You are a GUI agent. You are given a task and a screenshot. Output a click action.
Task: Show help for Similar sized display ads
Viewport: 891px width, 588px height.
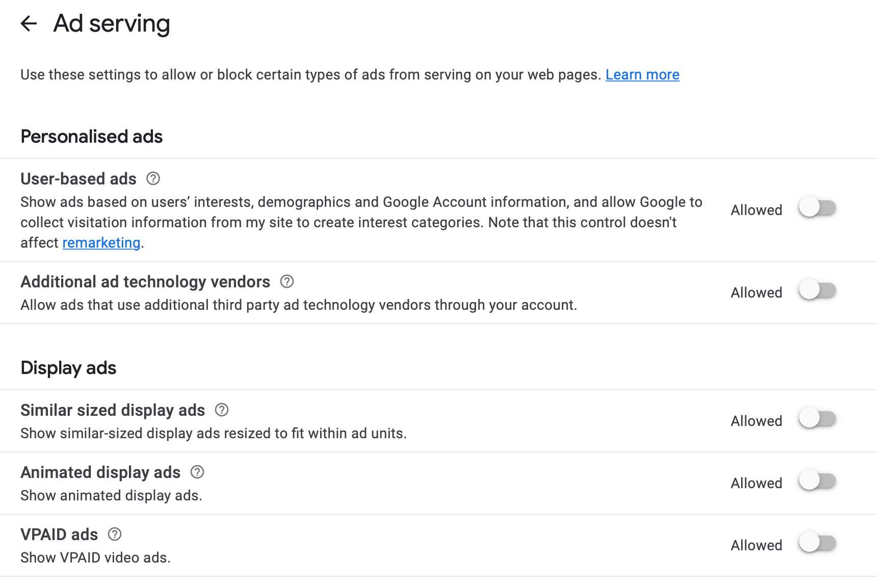pos(222,410)
